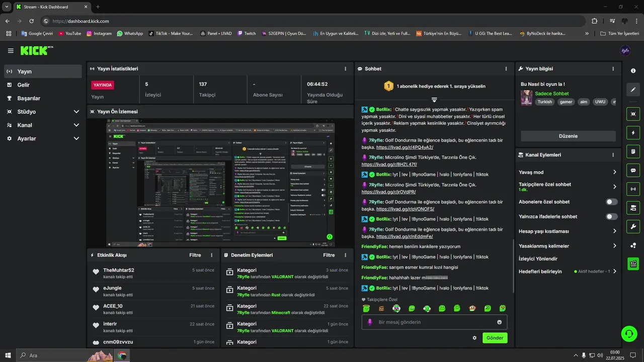Open Hesap yaşı kısıtlaması options arrow
Viewport: 644px width, 362px height.
point(614,231)
